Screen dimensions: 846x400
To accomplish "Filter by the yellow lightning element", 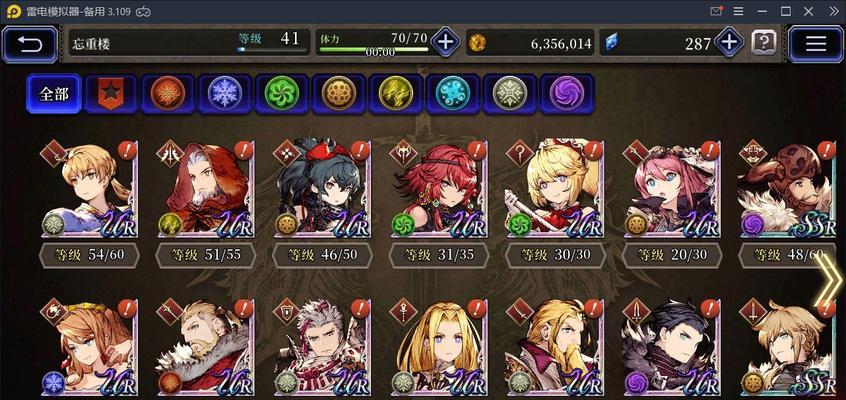I will pos(396,94).
